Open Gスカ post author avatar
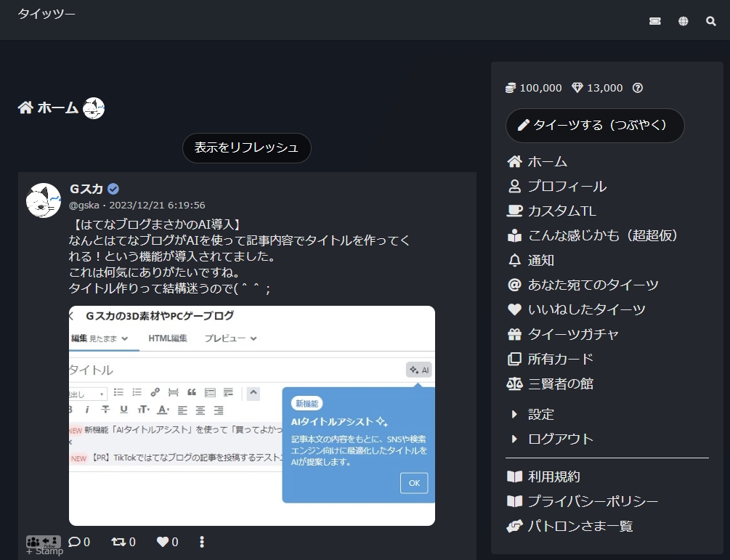This screenshot has height=560, width=730. click(x=44, y=200)
